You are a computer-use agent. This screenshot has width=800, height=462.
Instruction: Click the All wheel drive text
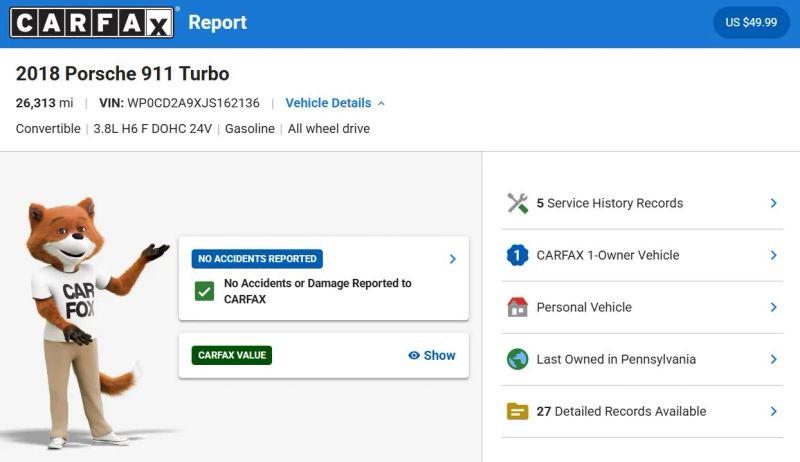coord(329,129)
